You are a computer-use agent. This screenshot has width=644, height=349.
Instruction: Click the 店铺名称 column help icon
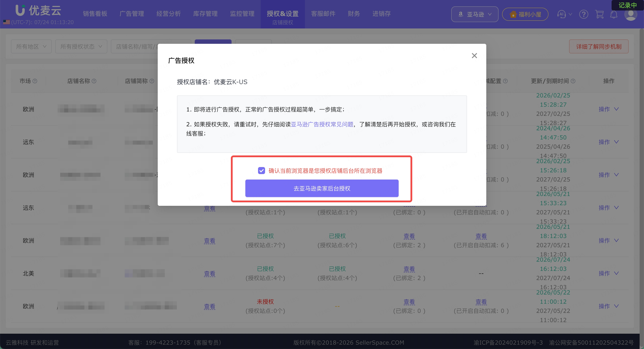pyautogui.click(x=94, y=81)
